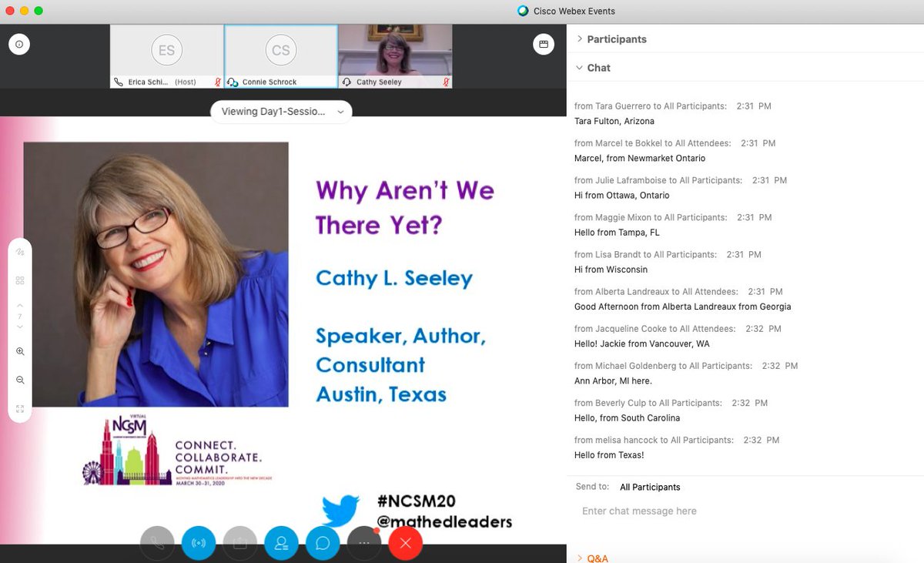Click the audio broadcast button
924x563 pixels.
point(199,543)
